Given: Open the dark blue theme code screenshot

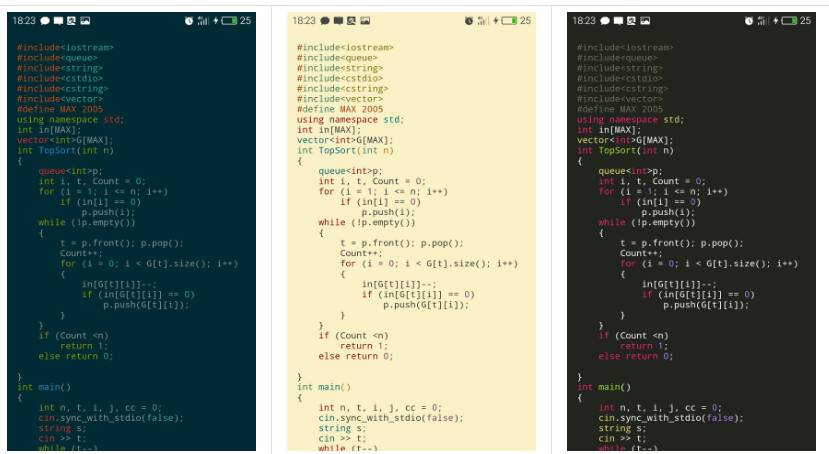Looking at the screenshot, I should tap(131, 240).
